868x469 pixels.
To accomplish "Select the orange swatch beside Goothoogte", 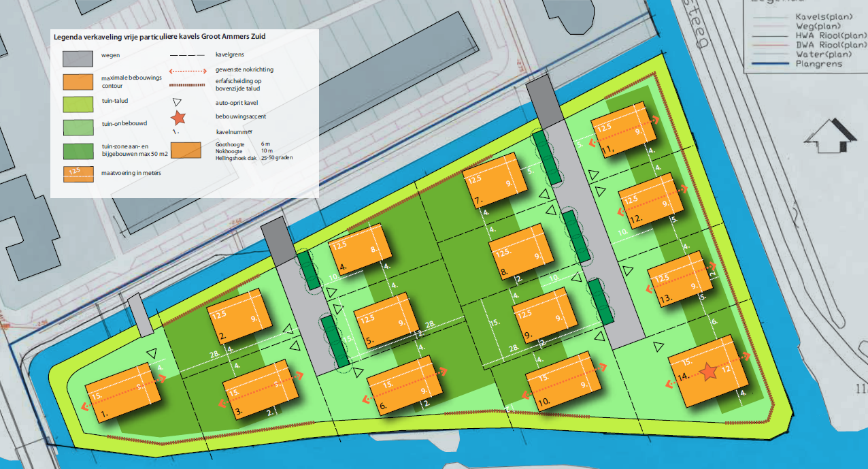I will click(x=186, y=150).
